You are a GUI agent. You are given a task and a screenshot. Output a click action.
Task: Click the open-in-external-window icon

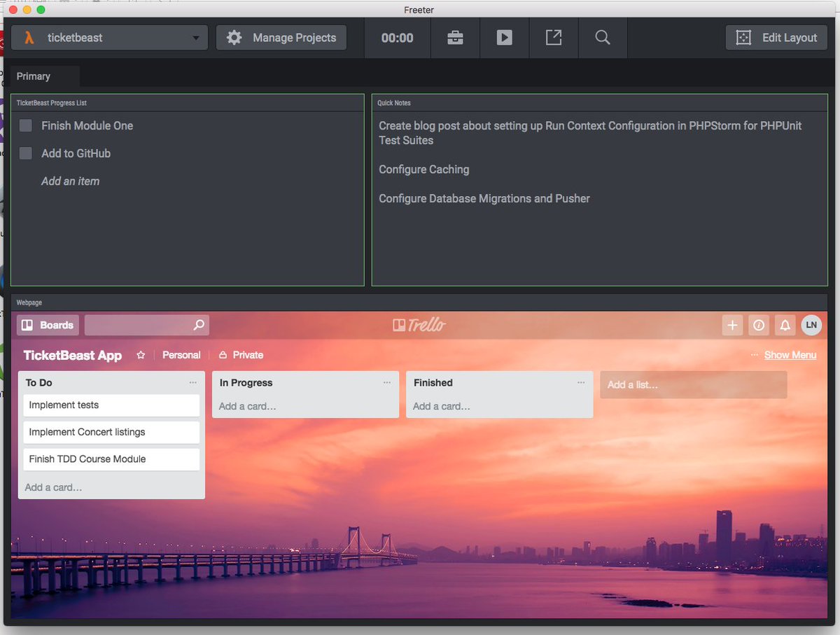tap(554, 38)
